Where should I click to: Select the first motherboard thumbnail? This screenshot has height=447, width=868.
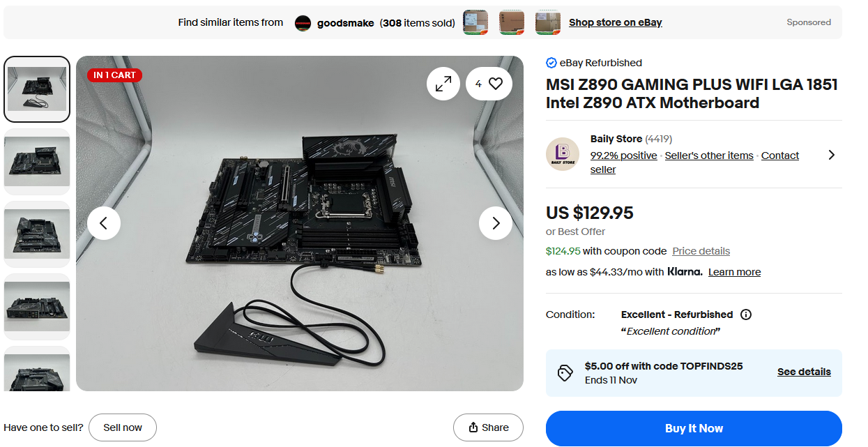[37, 89]
